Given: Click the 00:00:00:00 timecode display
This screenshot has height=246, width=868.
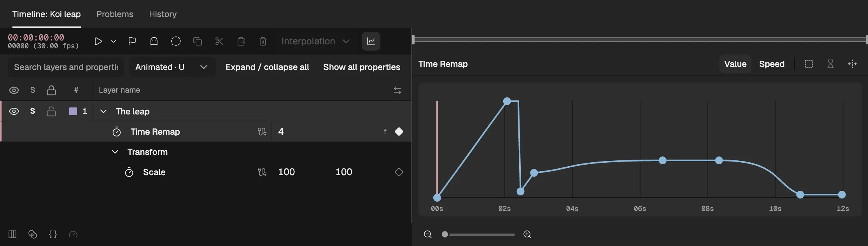Looking at the screenshot, I should 36,37.
